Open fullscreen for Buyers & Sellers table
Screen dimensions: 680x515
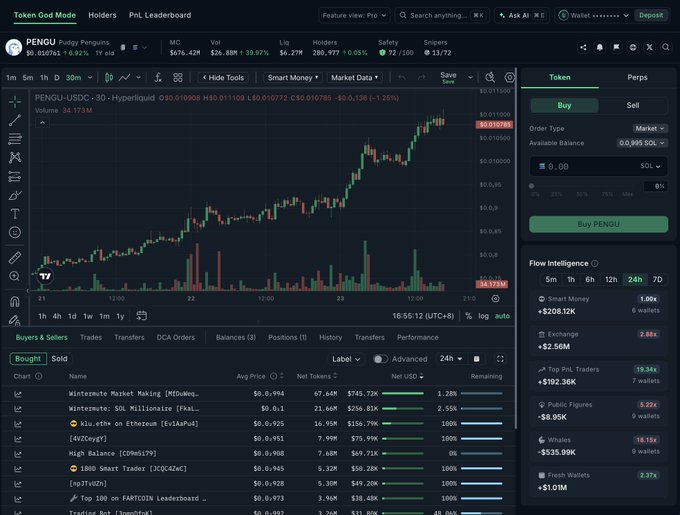click(500, 359)
